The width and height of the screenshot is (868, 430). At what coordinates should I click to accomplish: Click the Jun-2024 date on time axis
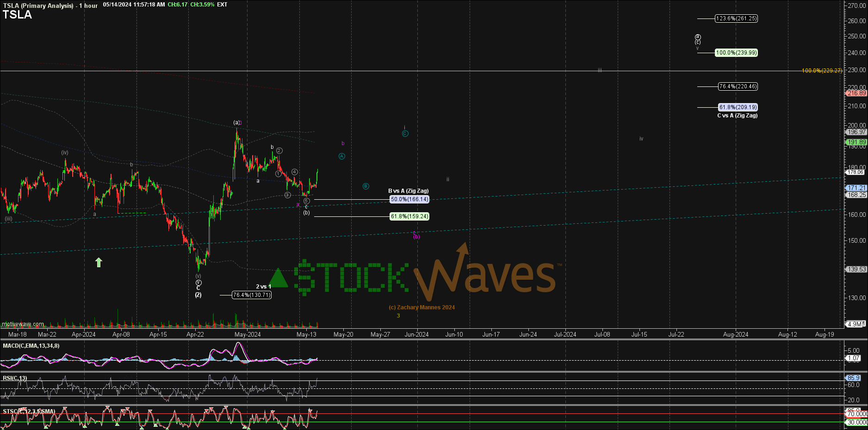pos(416,334)
